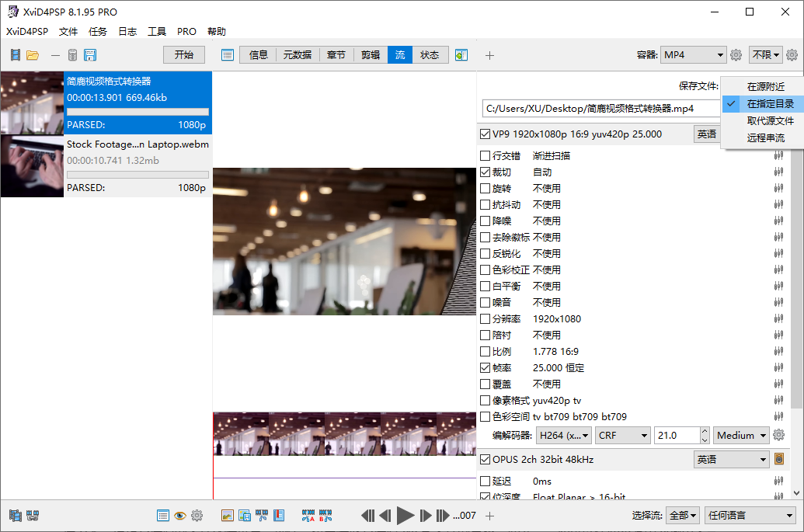Open container settings gear next to MP4
The image size is (804, 532).
736,55
